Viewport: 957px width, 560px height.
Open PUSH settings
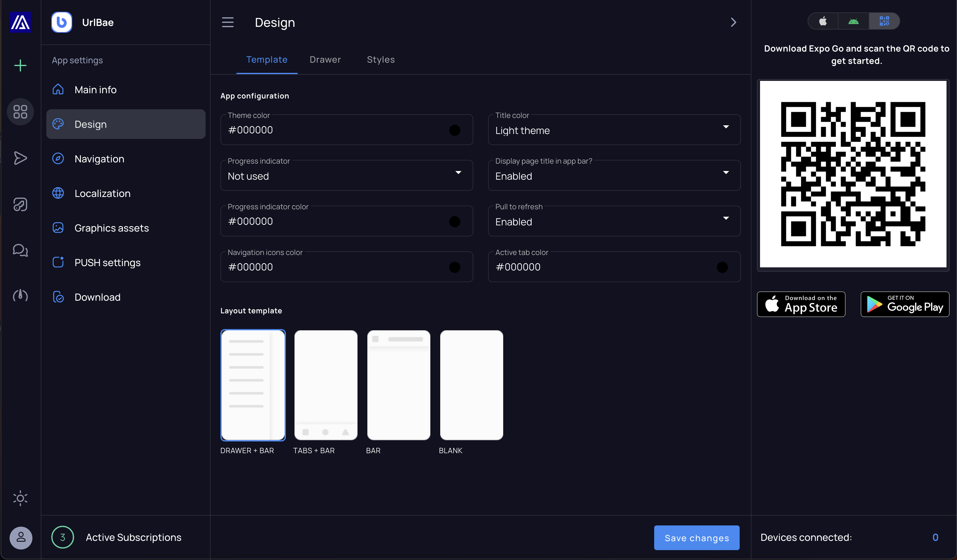click(126, 262)
